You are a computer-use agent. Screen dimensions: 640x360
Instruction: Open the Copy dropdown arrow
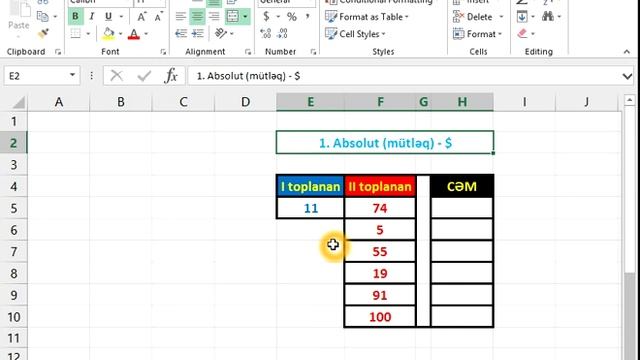tap(55, 17)
